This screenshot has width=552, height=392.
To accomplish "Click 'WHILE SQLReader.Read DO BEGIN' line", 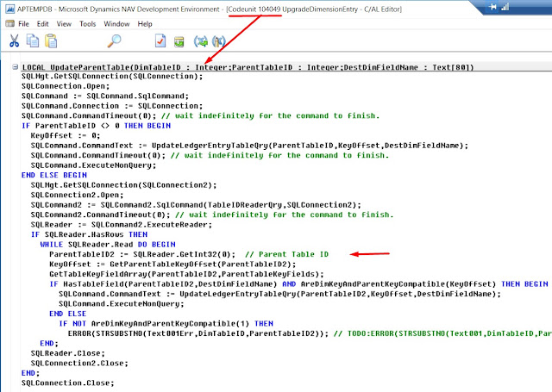I will pyautogui.click(x=108, y=245).
